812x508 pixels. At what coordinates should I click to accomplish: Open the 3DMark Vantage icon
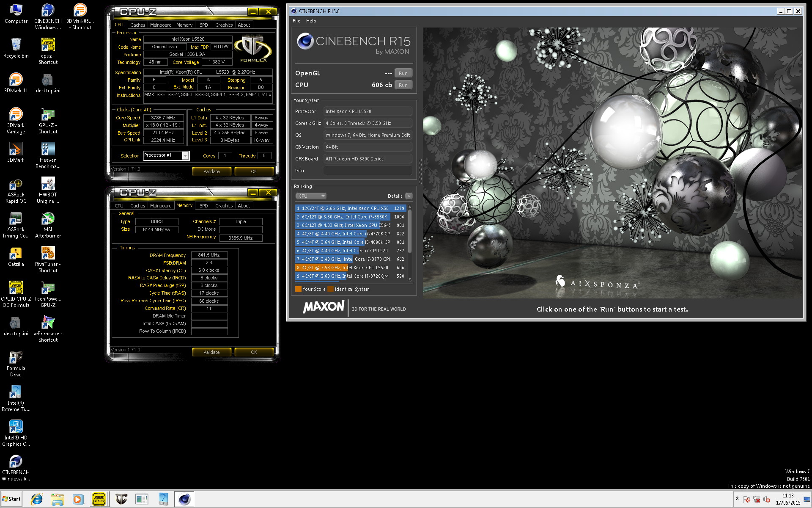pos(16,121)
